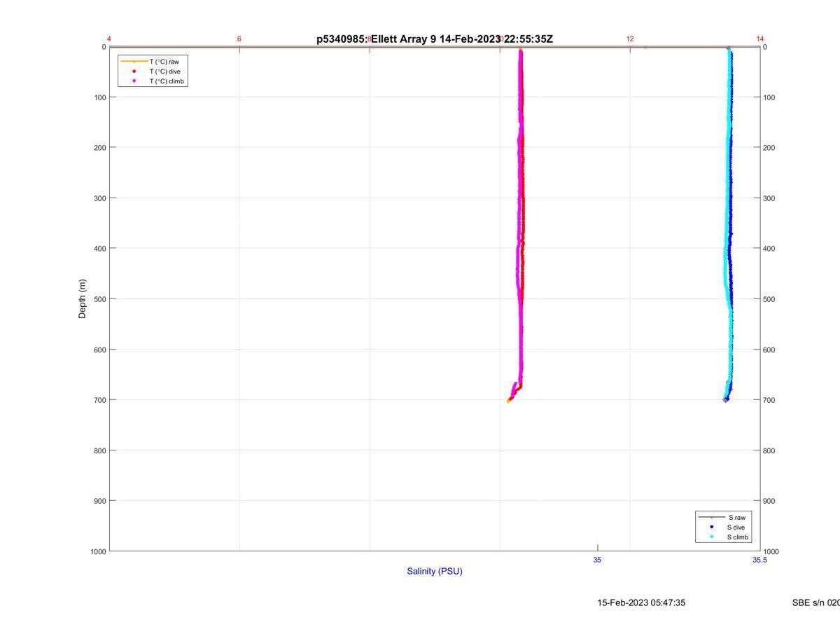This screenshot has width=840, height=620.
Task: Click the right depth axis tick '100'
Action: [769, 97]
